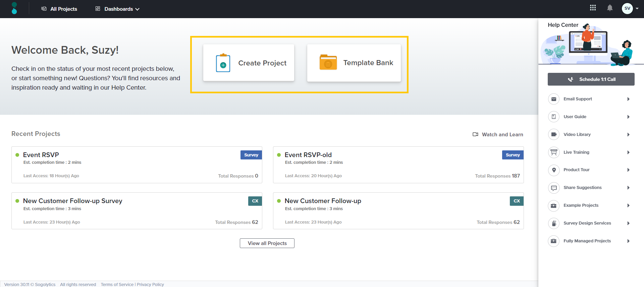The width and height of the screenshot is (644, 287).
Task: Click the Video Library camera icon
Action: [553, 135]
